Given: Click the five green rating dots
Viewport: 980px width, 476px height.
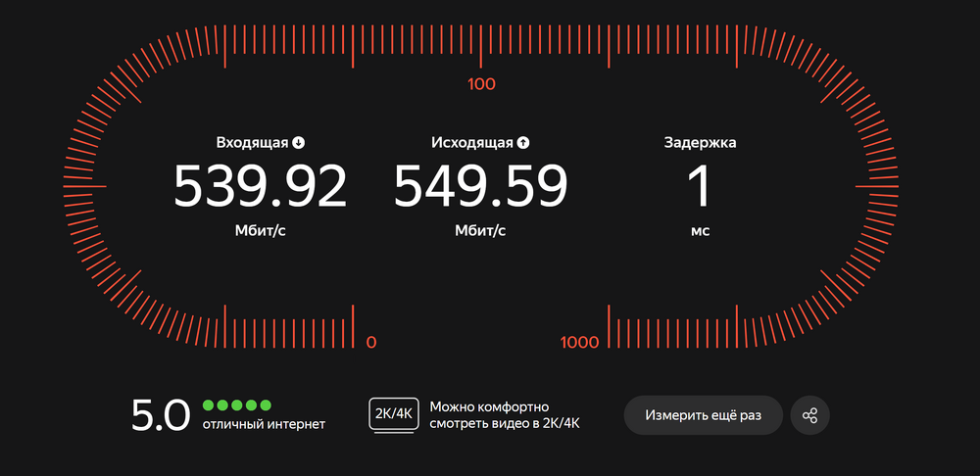Looking at the screenshot, I should pyautogui.click(x=237, y=405).
